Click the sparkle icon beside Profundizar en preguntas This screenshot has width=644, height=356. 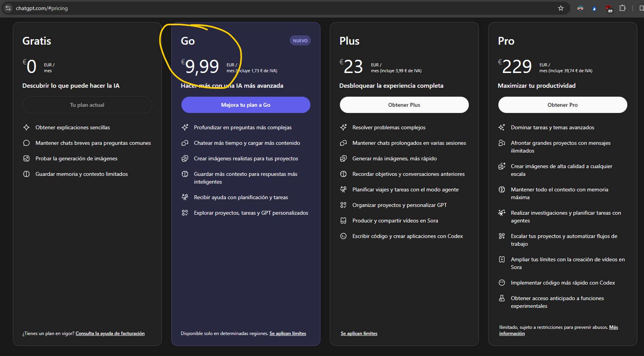pos(185,127)
